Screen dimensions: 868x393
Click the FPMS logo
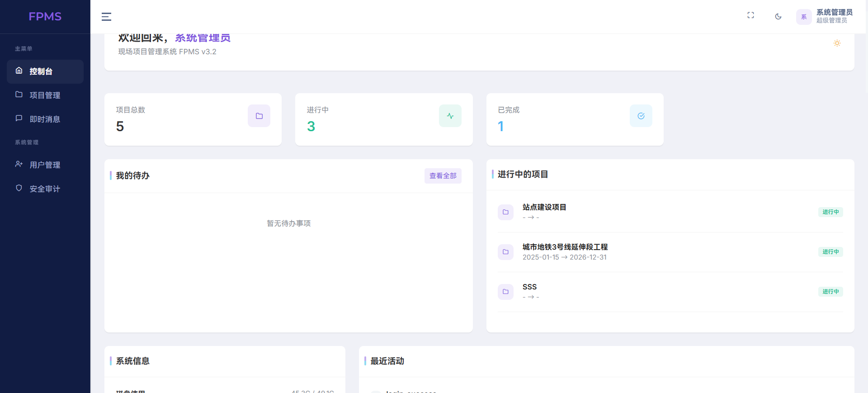45,17
